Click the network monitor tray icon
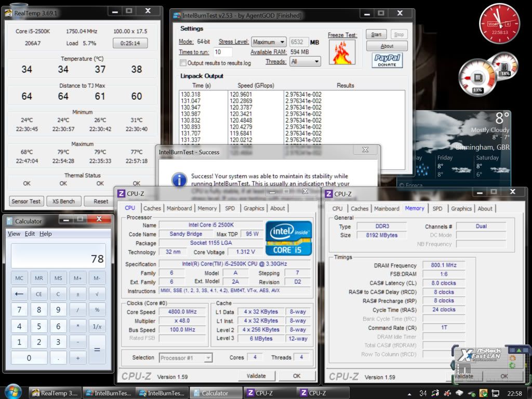532x399 pixels. click(x=496, y=393)
